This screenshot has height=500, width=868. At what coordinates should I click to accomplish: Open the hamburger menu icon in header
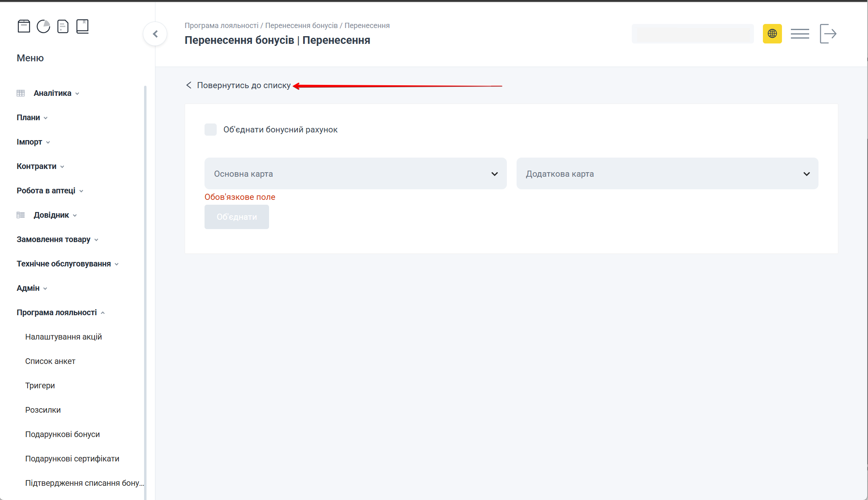click(x=799, y=34)
